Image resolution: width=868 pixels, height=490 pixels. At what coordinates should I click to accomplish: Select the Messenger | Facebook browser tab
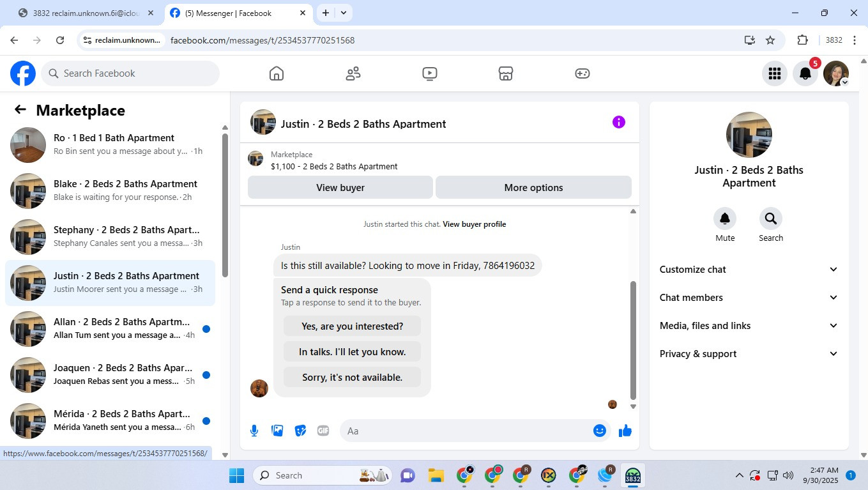coord(238,13)
